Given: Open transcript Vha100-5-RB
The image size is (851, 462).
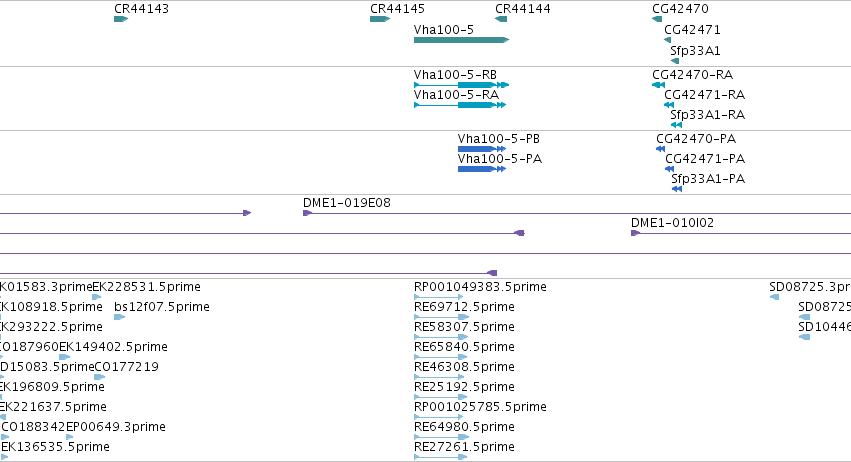Looking at the screenshot, I should coord(461,85).
